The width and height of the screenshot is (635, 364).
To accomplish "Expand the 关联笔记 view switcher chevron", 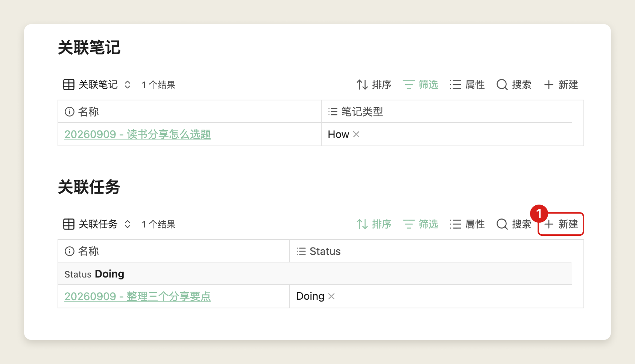I will (x=128, y=85).
